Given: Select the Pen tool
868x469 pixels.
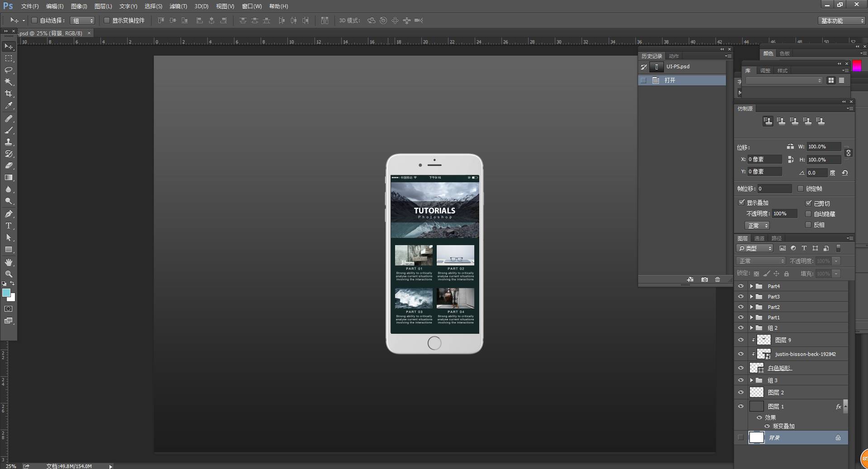Looking at the screenshot, I should (x=9, y=214).
